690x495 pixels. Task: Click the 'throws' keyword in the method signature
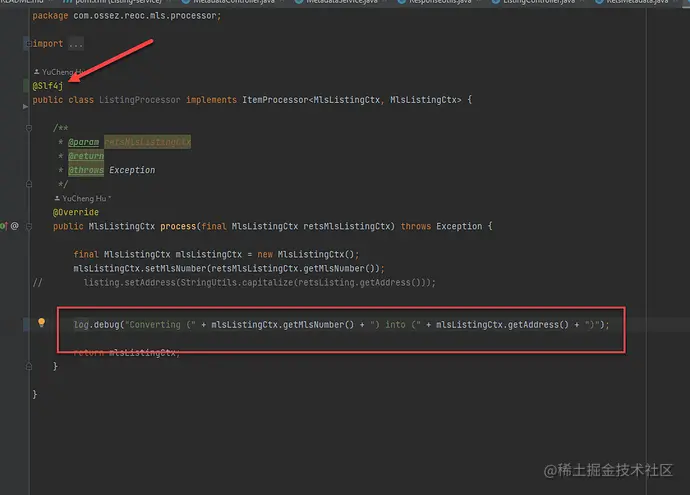pyautogui.click(x=416, y=226)
